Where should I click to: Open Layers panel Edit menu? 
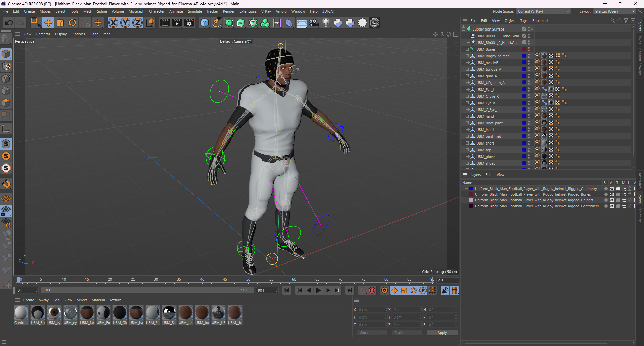click(x=489, y=175)
